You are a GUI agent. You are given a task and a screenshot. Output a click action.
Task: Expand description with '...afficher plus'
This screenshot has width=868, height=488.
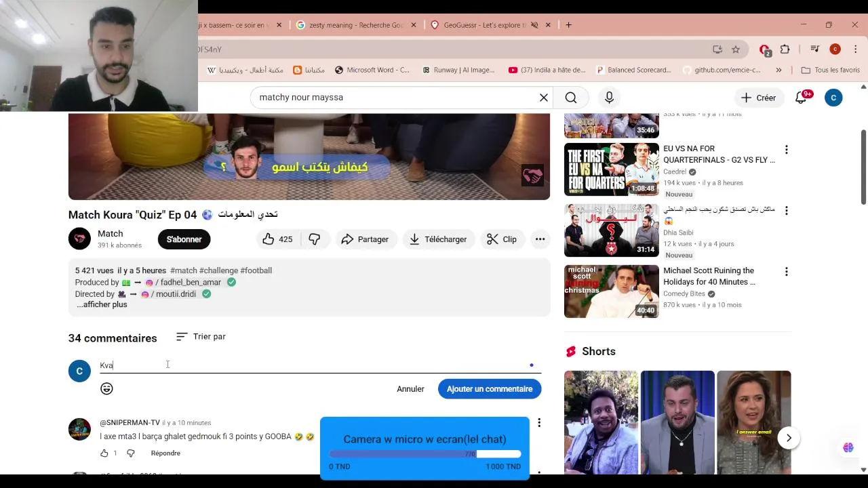click(x=102, y=305)
